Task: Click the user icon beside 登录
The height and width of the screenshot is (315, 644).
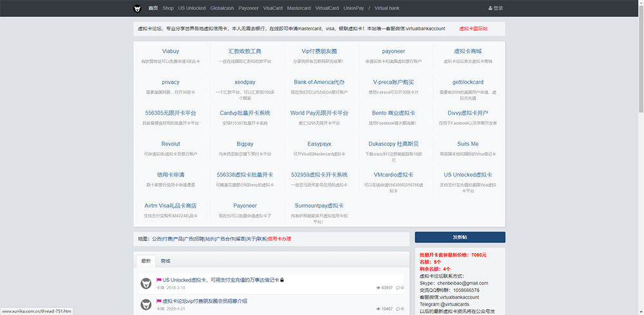Action: (x=490, y=8)
